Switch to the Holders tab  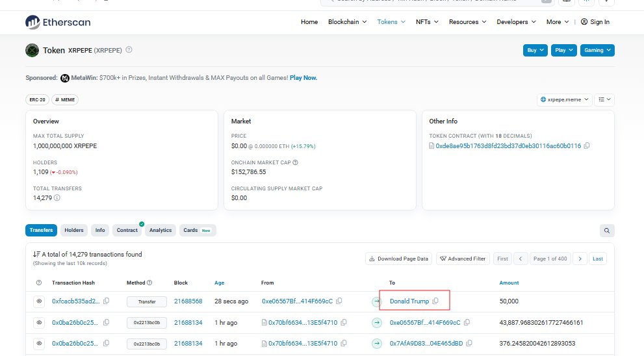(x=74, y=231)
